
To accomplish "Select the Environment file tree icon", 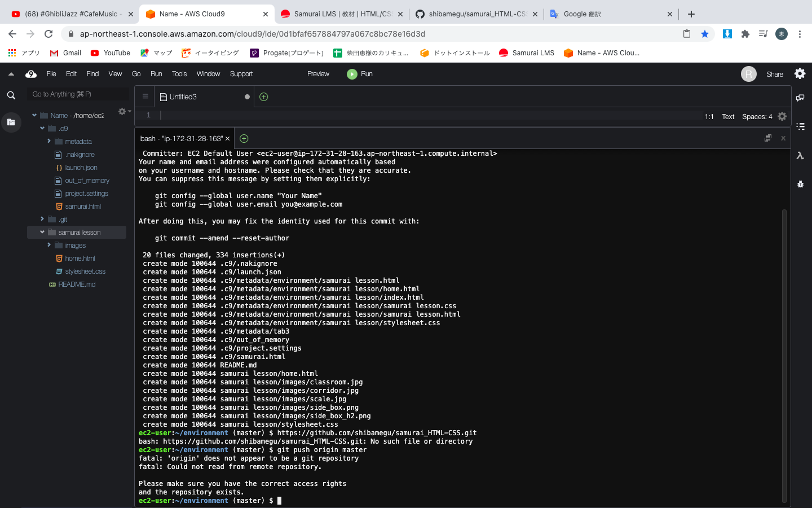I will (x=11, y=122).
